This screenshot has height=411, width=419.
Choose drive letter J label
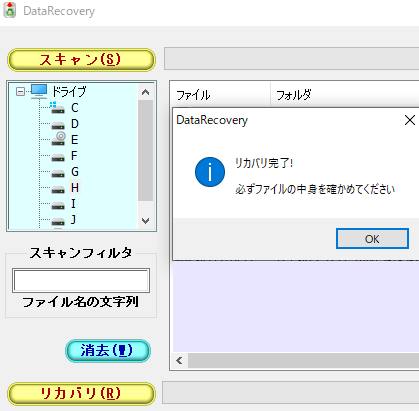tap(73, 220)
